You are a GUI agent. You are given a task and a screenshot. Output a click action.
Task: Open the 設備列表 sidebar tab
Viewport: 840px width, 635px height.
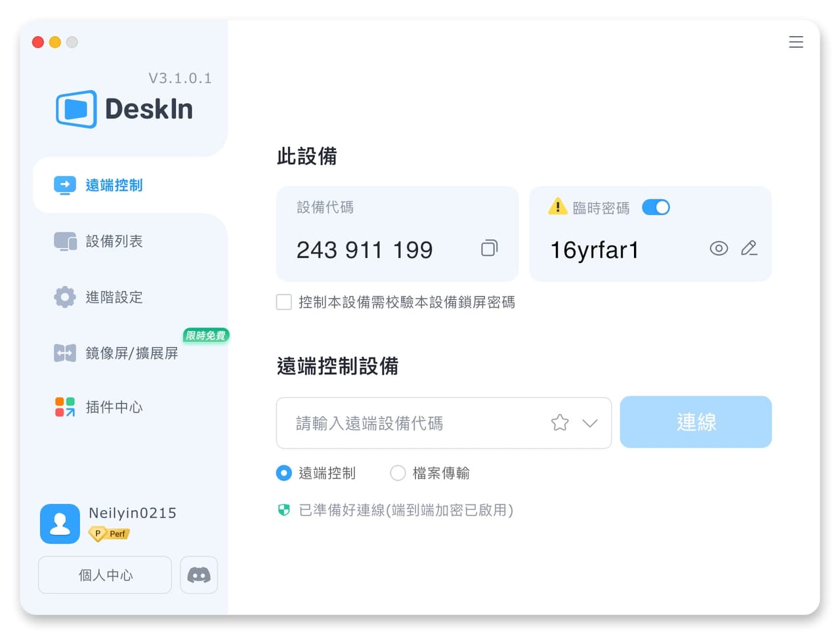coord(130,241)
